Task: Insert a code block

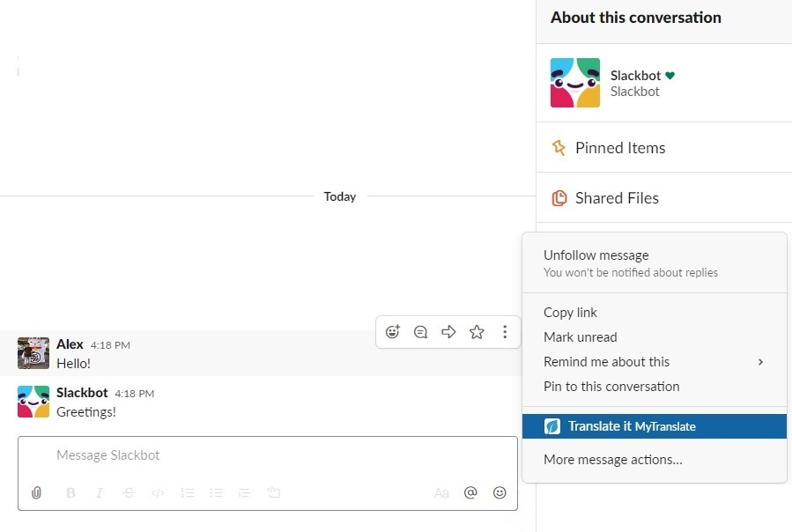Action: coord(273,492)
